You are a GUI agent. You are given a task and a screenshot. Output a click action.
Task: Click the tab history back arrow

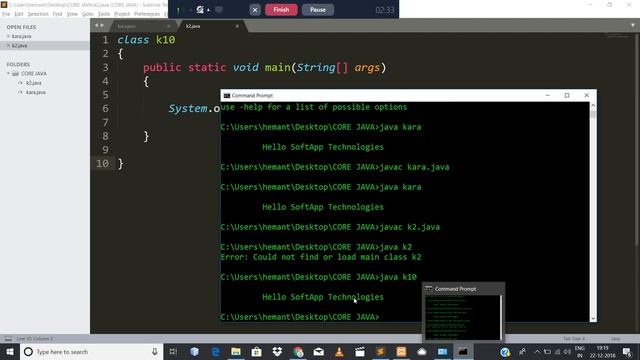pyautogui.click(x=97, y=25)
